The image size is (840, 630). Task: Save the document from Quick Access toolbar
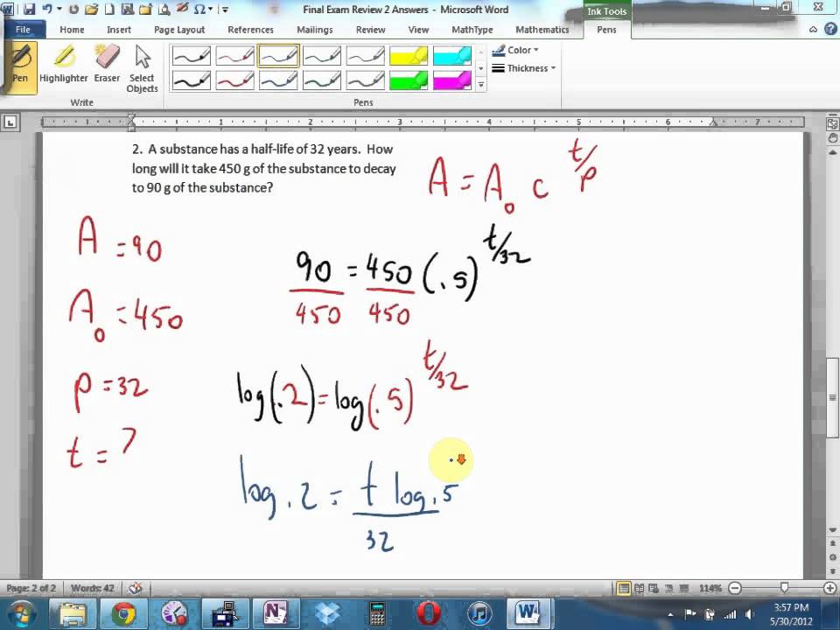[x=29, y=9]
